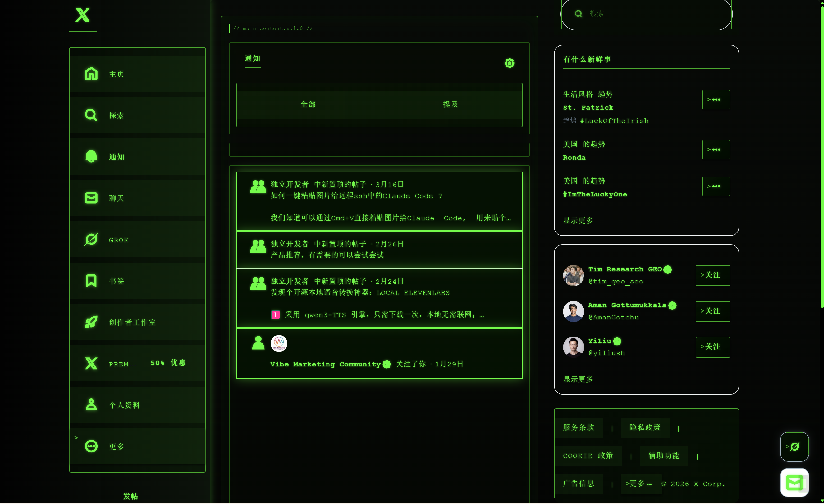Open the Explore (探索) magnifier icon

[x=91, y=115]
